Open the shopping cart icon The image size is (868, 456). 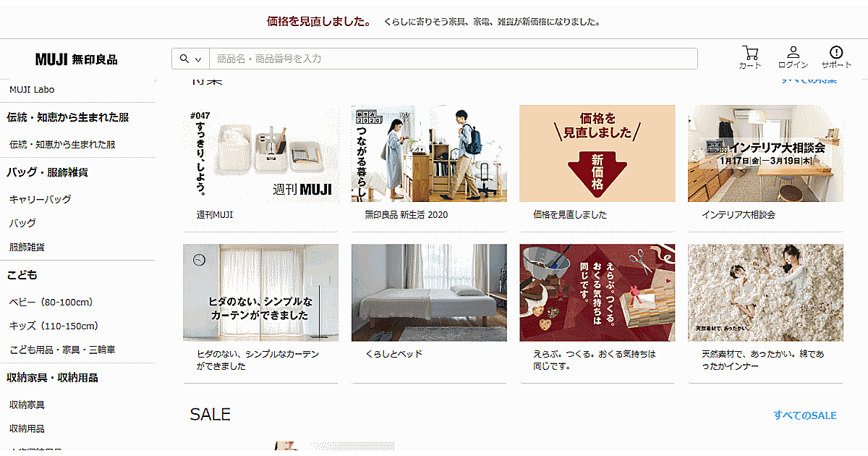coord(750,54)
